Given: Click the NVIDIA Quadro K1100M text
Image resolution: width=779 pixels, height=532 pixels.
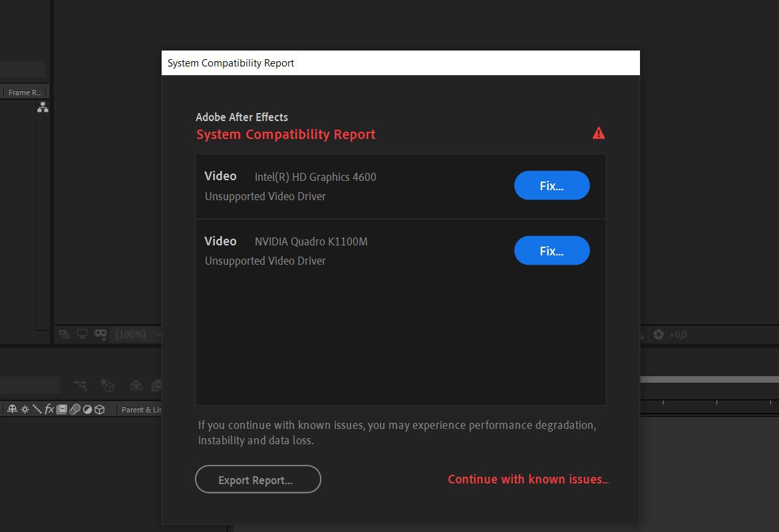Looking at the screenshot, I should pyautogui.click(x=311, y=241).
